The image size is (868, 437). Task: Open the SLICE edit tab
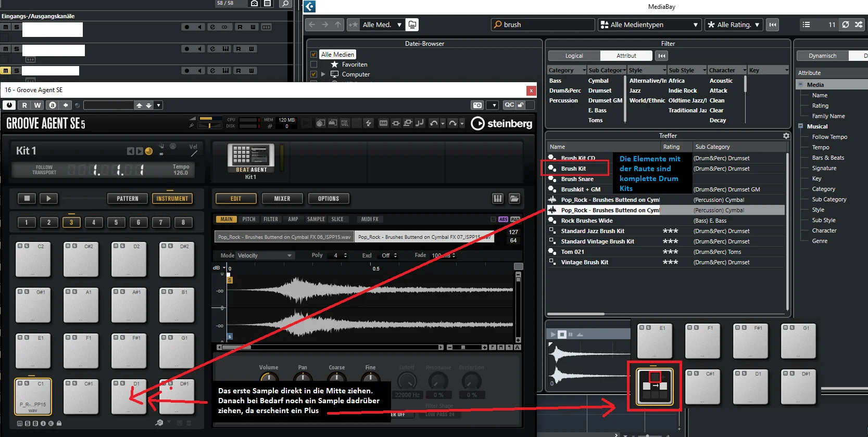(x=337, y=219)
